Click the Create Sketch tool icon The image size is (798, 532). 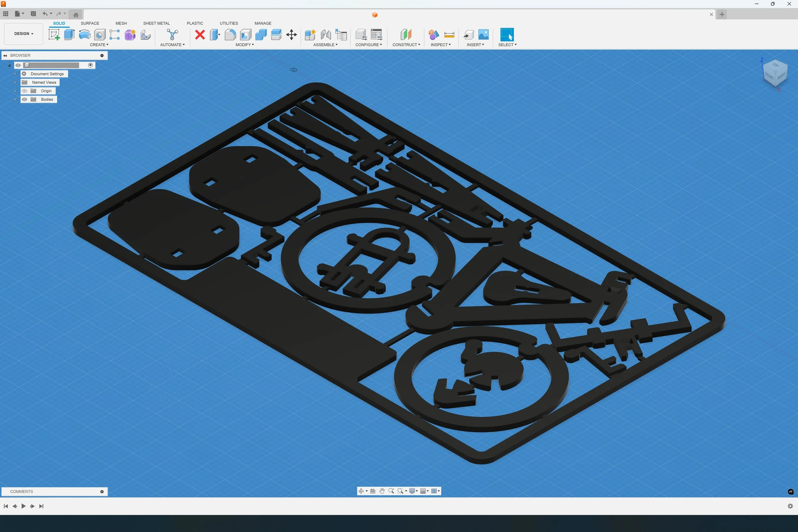(x=54, y=34)
